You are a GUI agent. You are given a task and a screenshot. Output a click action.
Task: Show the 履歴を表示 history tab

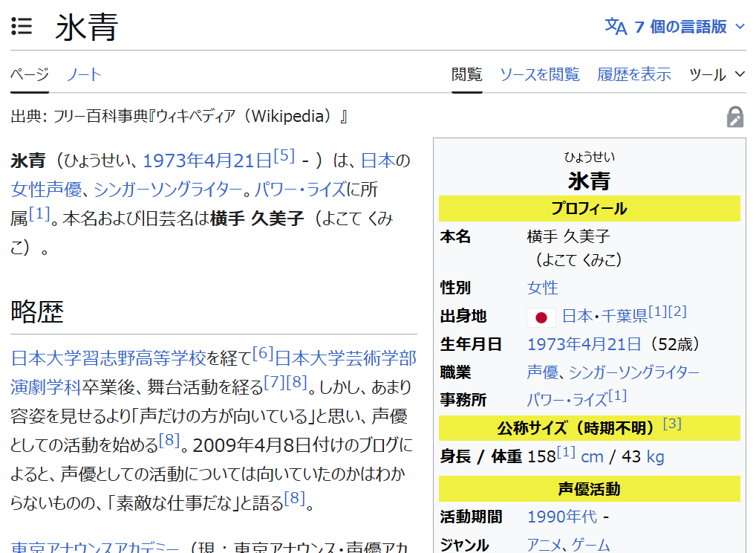(x=633, y=74)
